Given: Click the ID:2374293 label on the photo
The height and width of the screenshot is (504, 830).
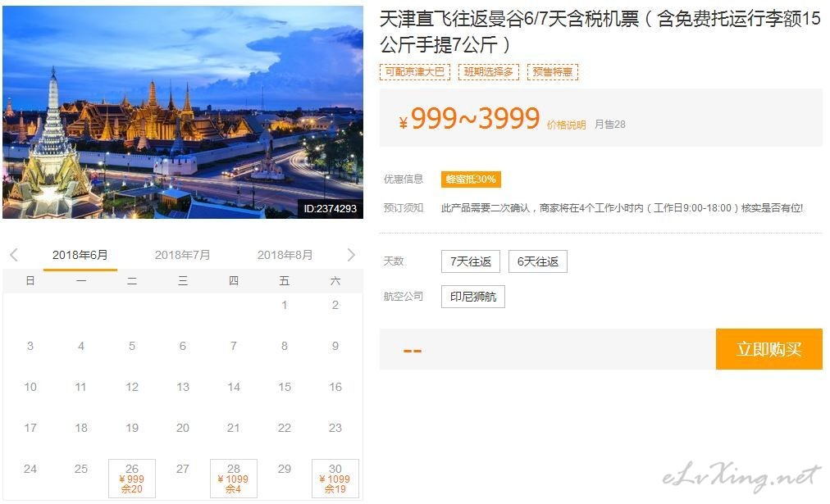Looking at the screenshot, I should coord(331,208).
